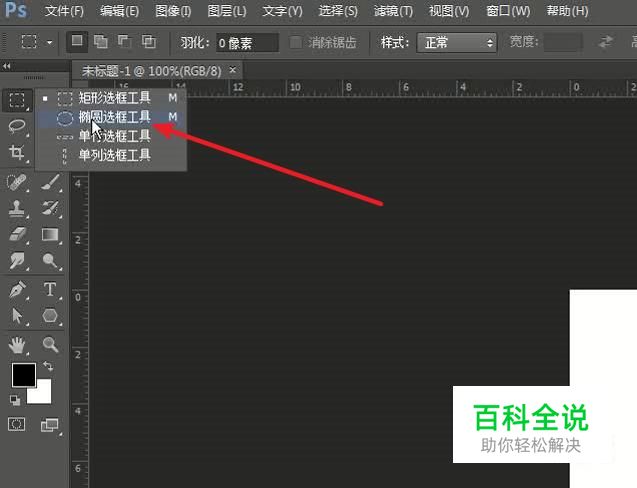
Task: Change screen mode button
Action: coord(50,425)
